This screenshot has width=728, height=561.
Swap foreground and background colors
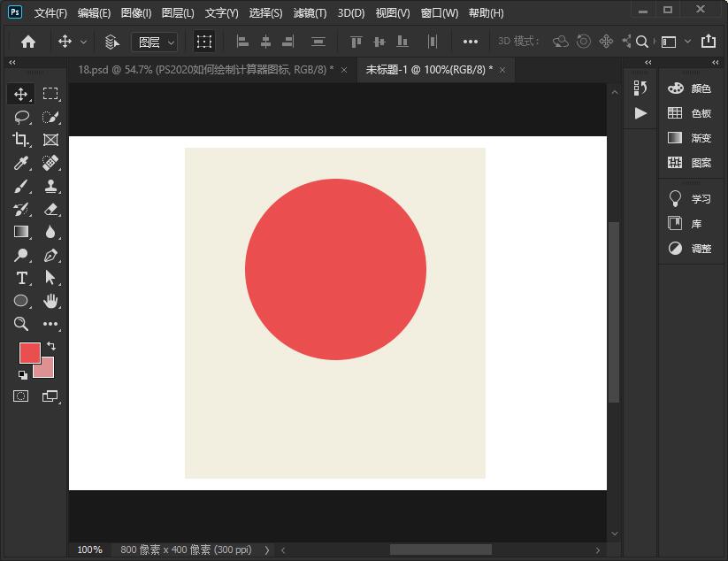pyautogui.click(x=51, y=346)
